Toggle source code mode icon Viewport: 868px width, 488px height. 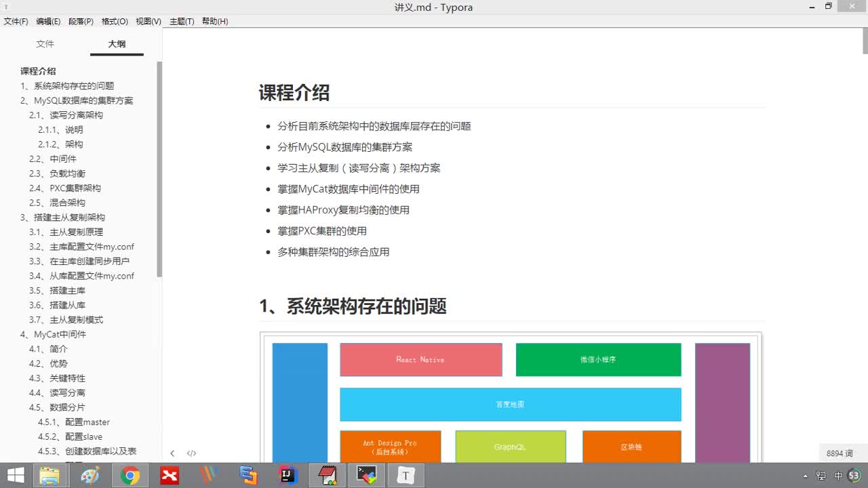192,453
